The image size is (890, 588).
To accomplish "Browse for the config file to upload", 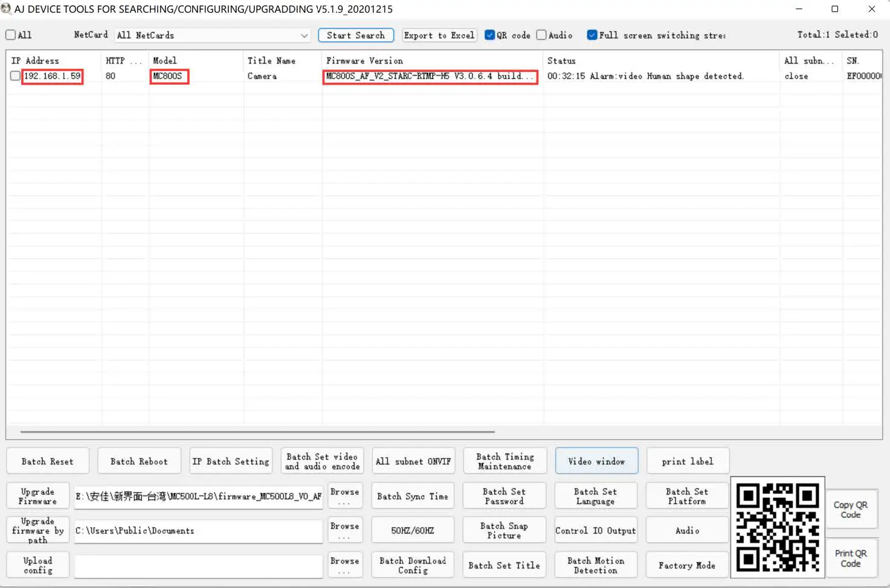I will (x=344, y=565).
